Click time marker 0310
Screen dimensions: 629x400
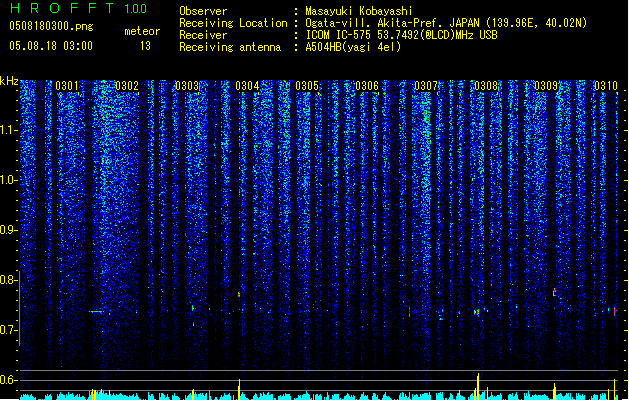pyautogui.click(x=606, y=86)
